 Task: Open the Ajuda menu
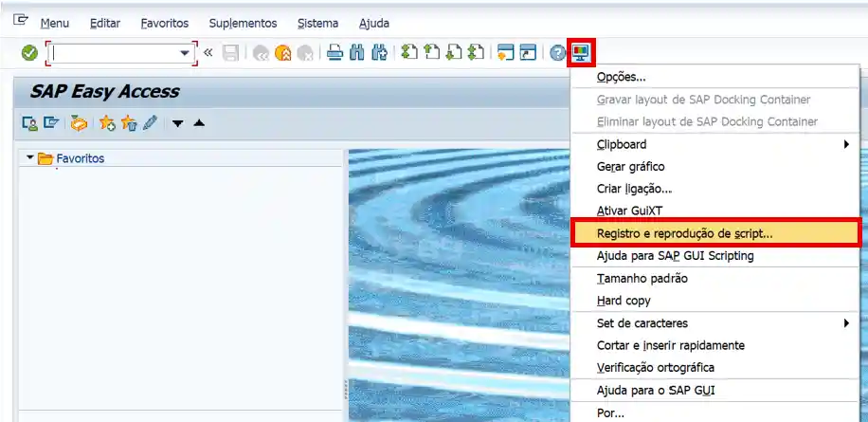[374, 24]
